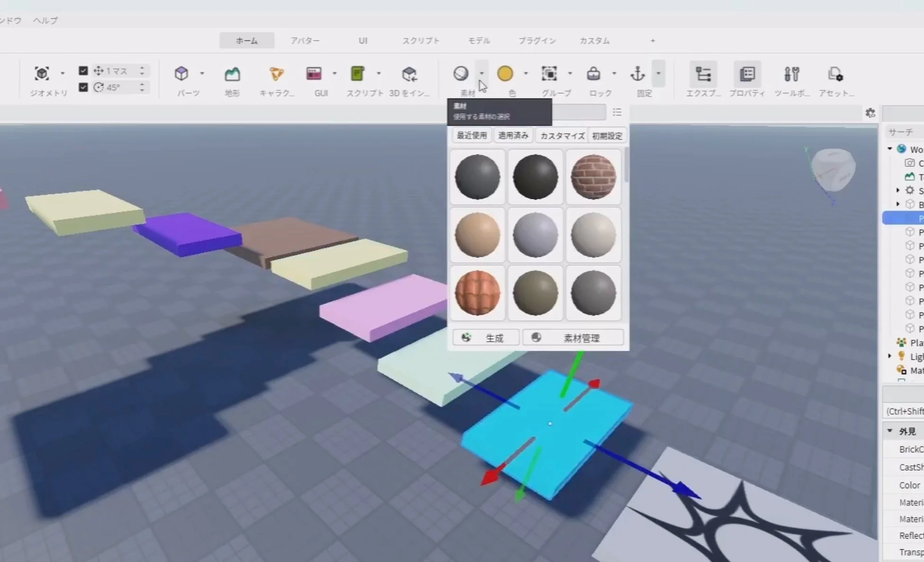
Task: Toggle the 45° rotation snap checkbox
Action: [83, 87]
